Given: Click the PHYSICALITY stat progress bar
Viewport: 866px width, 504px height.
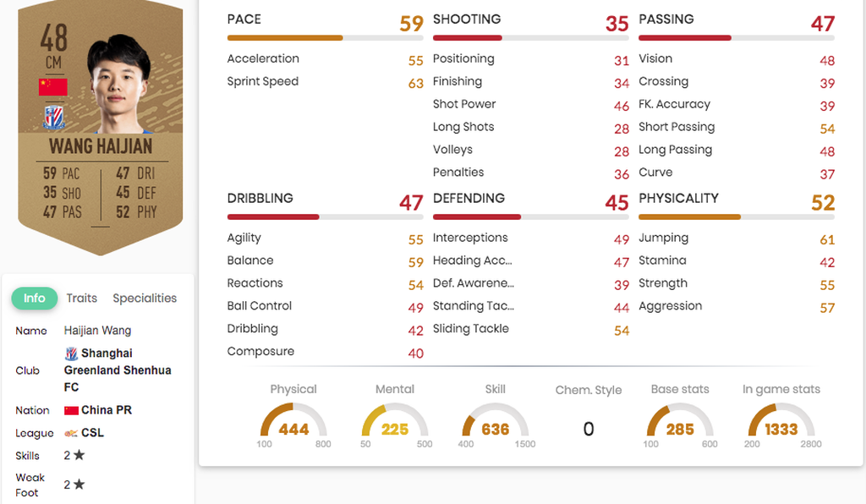Looking at the screenshot, I should point(737,217).
